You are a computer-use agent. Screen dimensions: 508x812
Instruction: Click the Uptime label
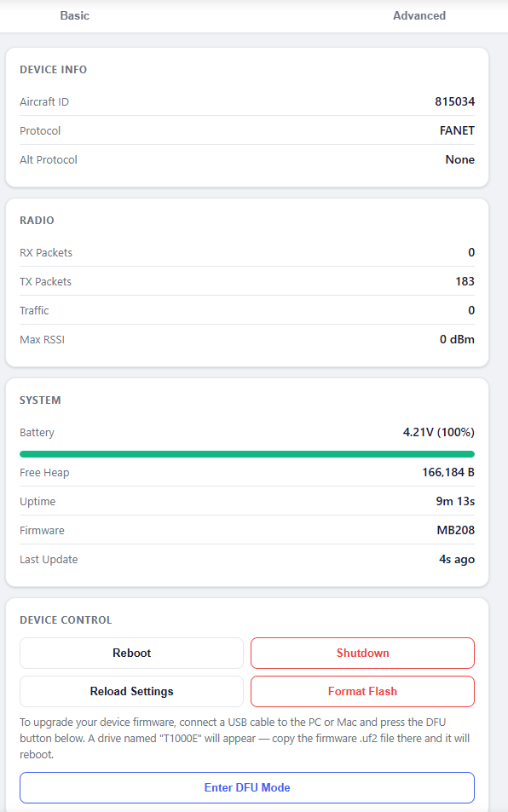click(x=38, y=501)
